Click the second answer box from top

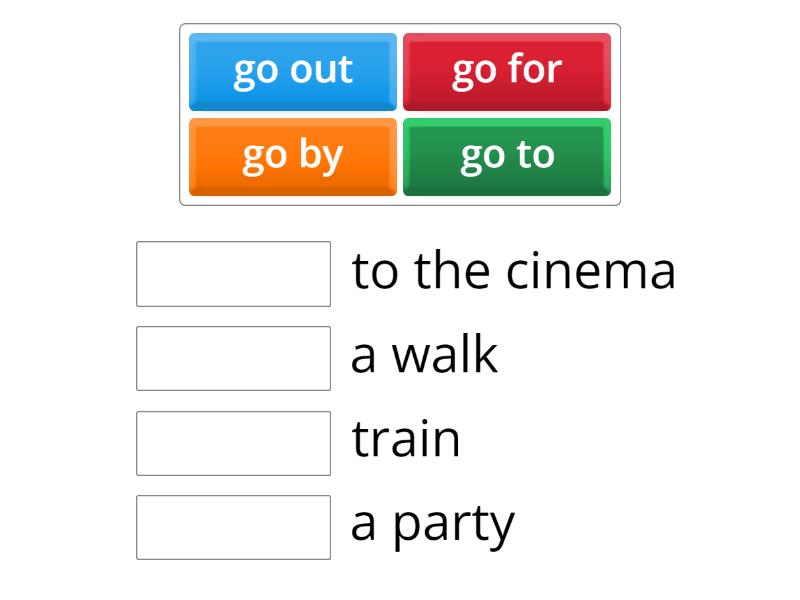pos(233,358)
